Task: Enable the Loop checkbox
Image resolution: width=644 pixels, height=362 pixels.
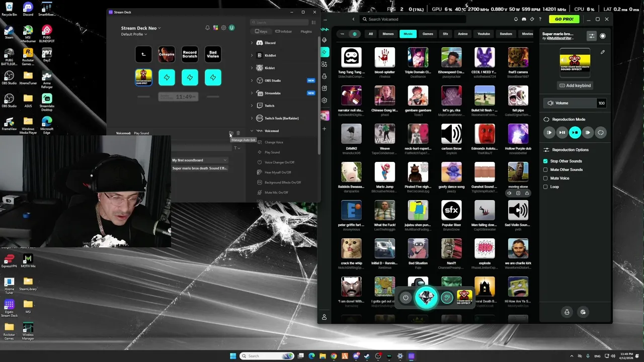Action: pos(545,187)
